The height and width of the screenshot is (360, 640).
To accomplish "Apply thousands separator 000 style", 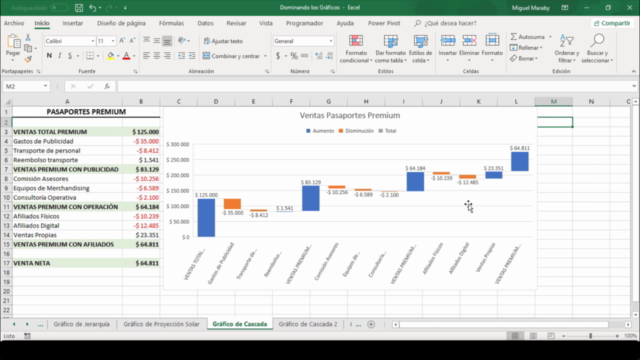I will pos(304,56).
